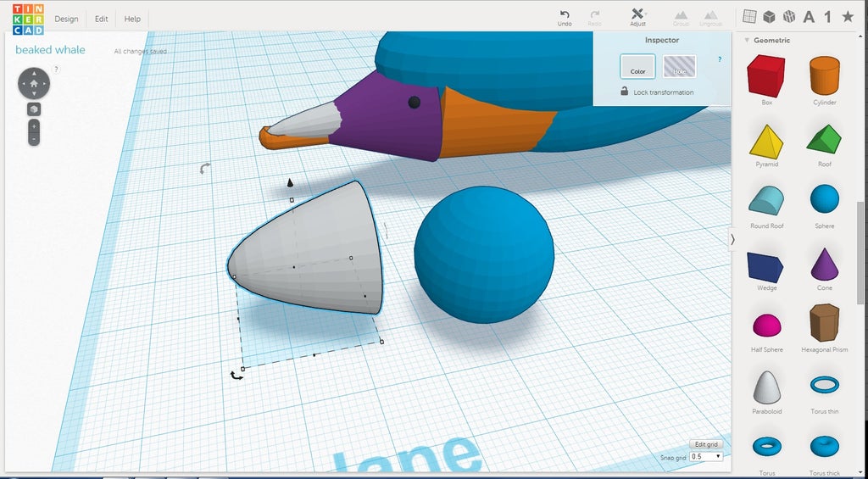Image resolution: width=868 pixels, height=479 pixels.
Task: Pick the red Box shape
Action: click(766, 76)
